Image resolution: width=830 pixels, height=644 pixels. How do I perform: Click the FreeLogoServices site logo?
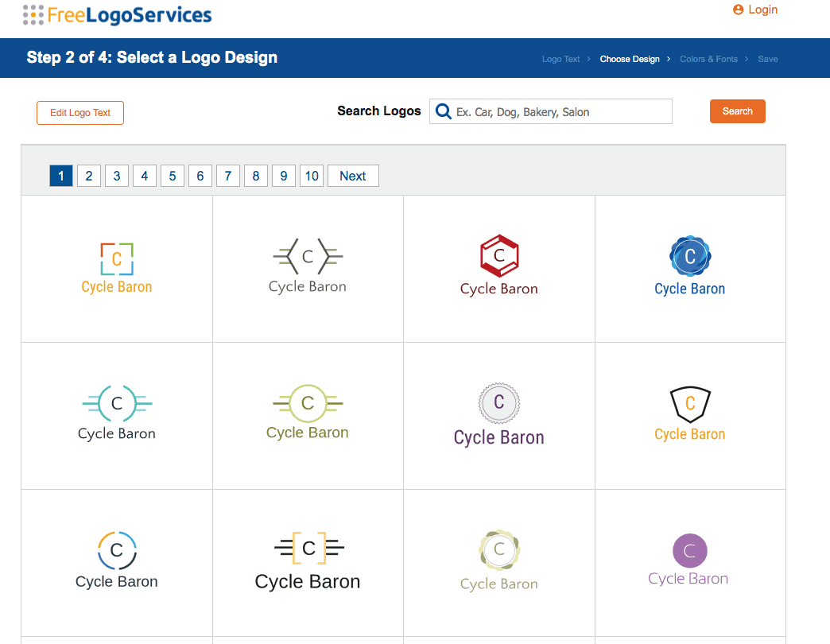(x=118, y=14)
